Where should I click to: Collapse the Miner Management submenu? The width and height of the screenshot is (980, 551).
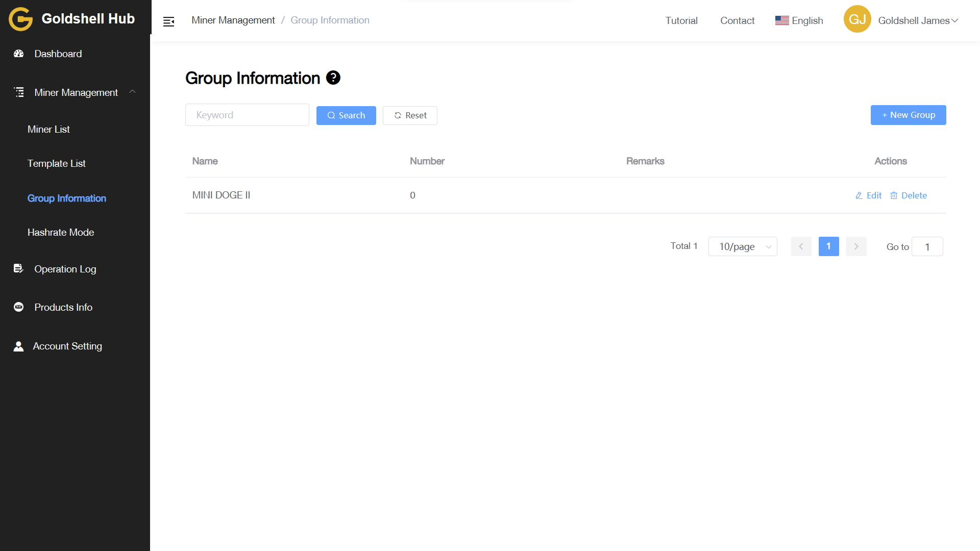pos(132,92)
